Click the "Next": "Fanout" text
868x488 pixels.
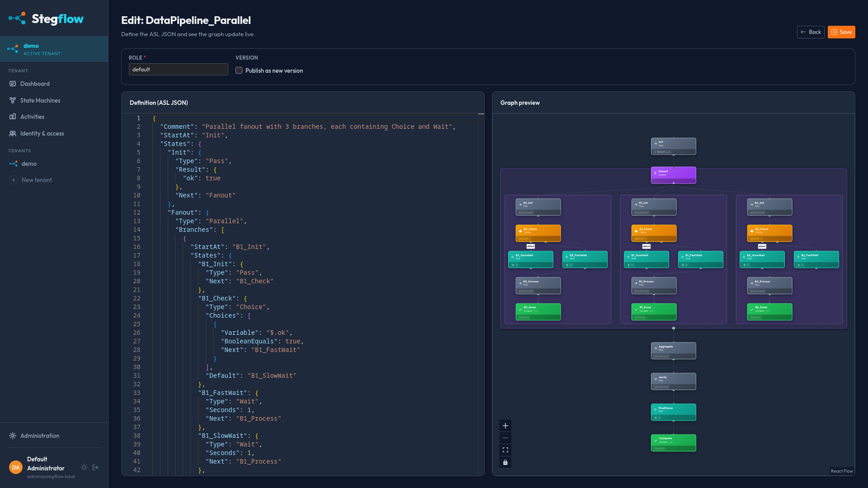[206, 195]
